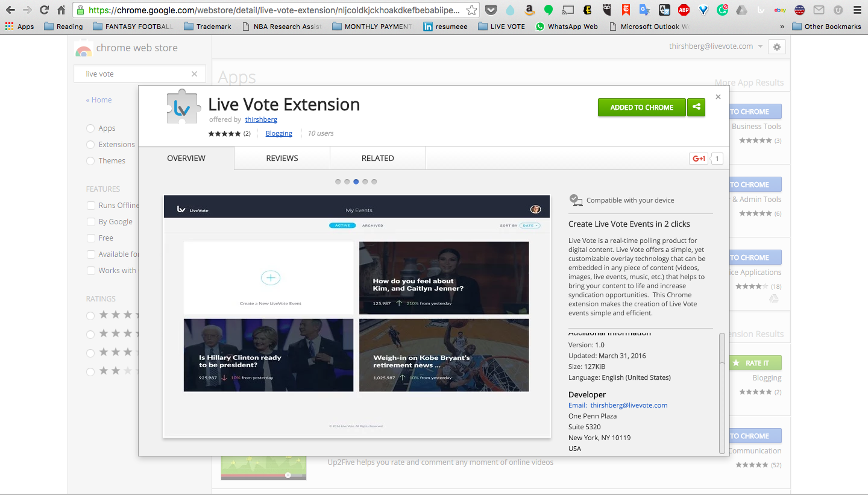Click the Hootsuite owl extension icon
The height and width of the screenshot is (495, 868).
click(605, 10)
